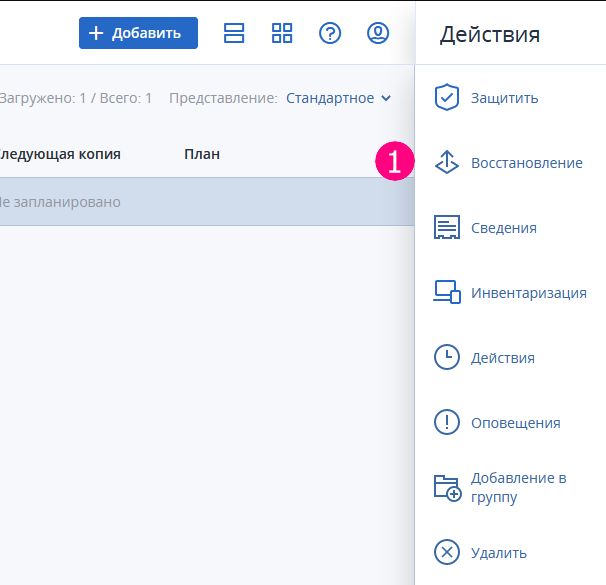Click the Следующая копия column header

tap(60, 154)
